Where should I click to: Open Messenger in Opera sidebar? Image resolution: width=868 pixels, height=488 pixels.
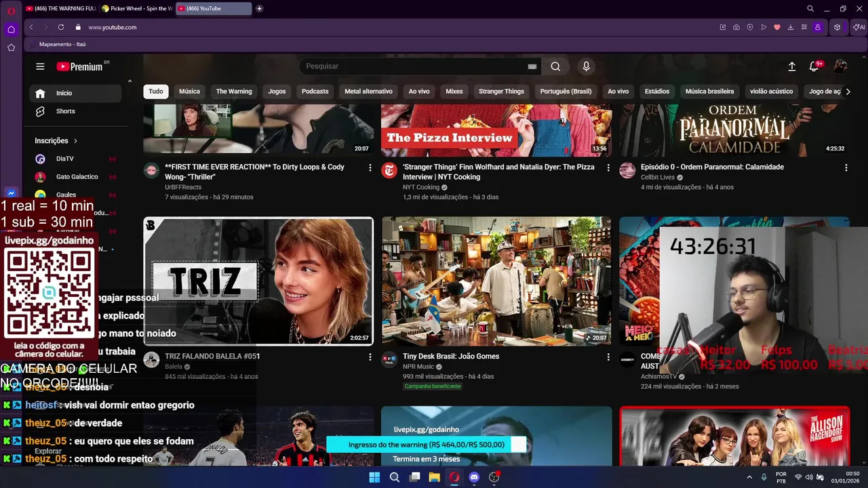(11, 193)
